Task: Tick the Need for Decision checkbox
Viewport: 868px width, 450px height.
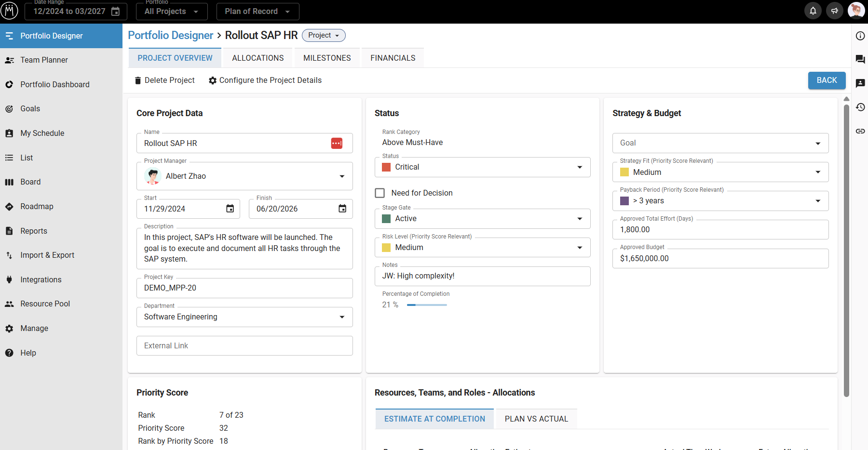Action: click(x=380, y=193)
